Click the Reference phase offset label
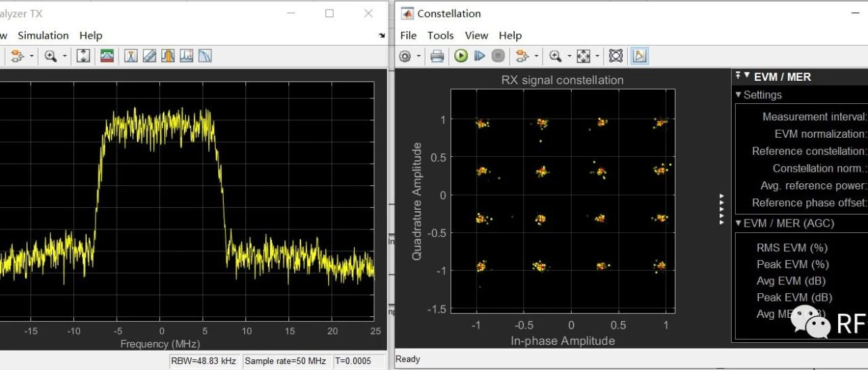 810,202
